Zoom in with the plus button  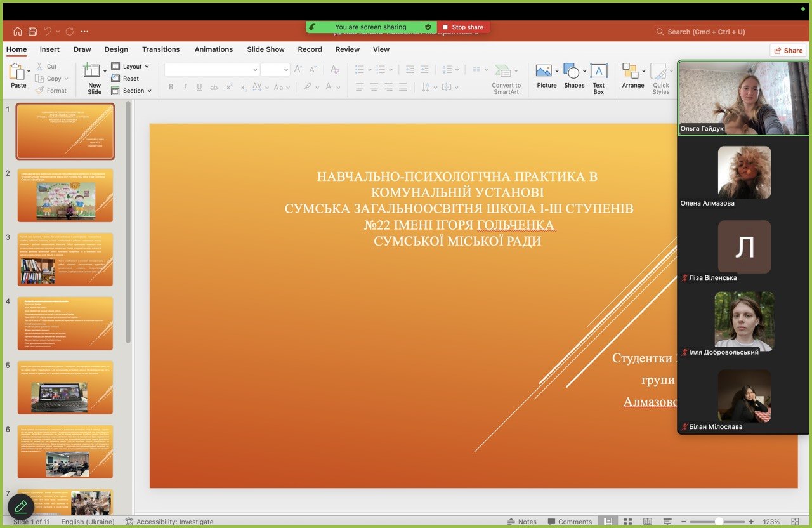click(x=752, y=522)
